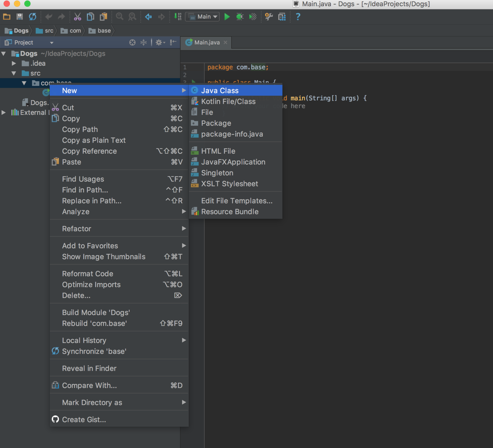Click the Make Project build icon

177,17
